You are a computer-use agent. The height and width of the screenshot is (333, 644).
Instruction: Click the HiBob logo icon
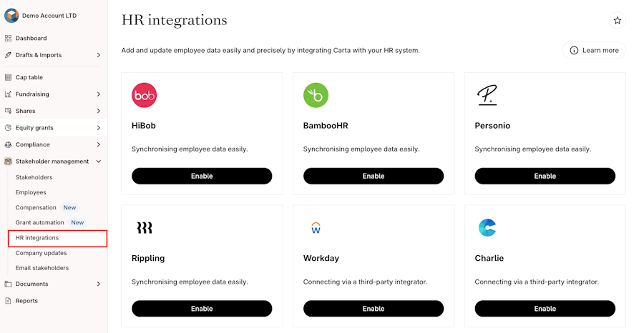(x=145, y=95)
